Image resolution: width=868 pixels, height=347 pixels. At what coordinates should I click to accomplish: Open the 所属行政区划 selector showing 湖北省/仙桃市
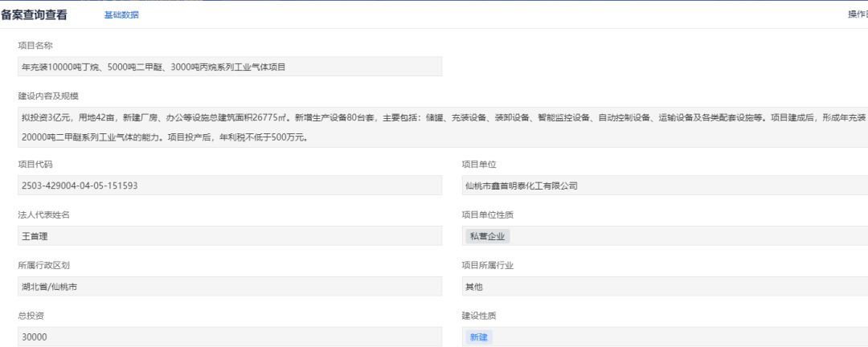[229, 287]
